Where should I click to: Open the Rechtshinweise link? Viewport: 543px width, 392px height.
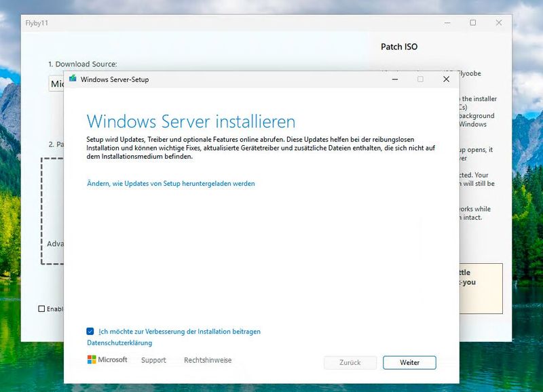[208, 360]
